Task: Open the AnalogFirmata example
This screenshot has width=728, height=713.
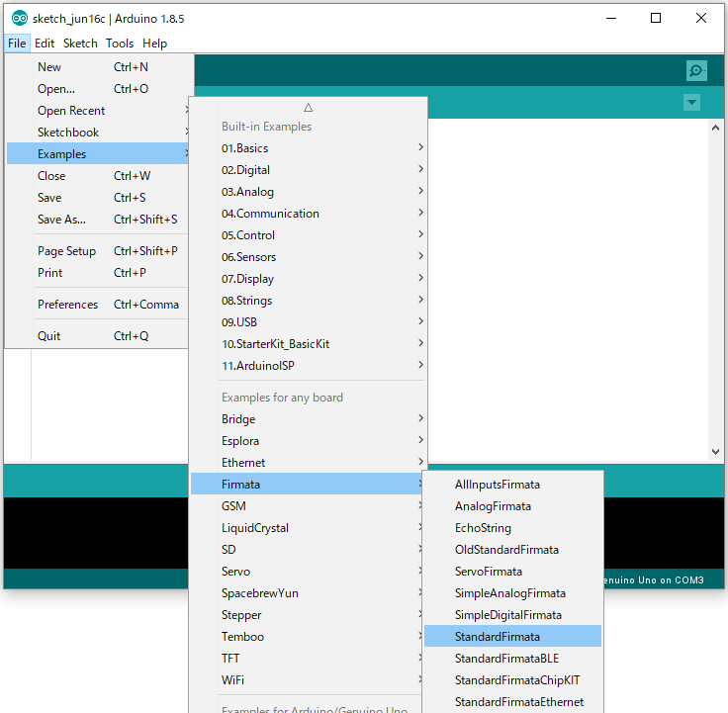Action: pos(513,506)
